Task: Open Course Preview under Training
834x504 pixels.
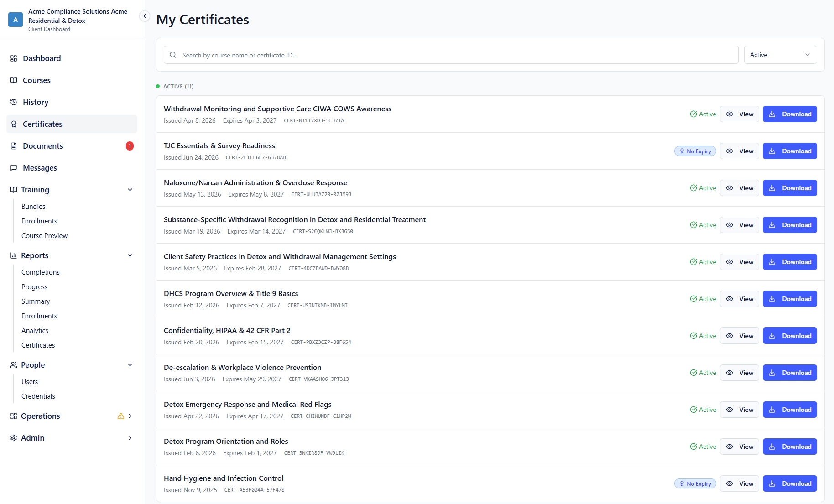Action: click(44, 236)
